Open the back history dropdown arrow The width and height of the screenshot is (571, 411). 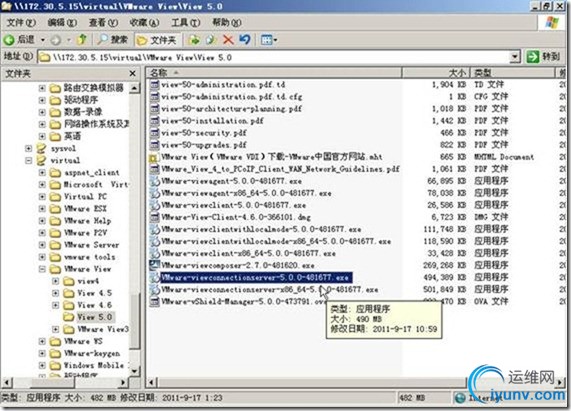point(43,40)
